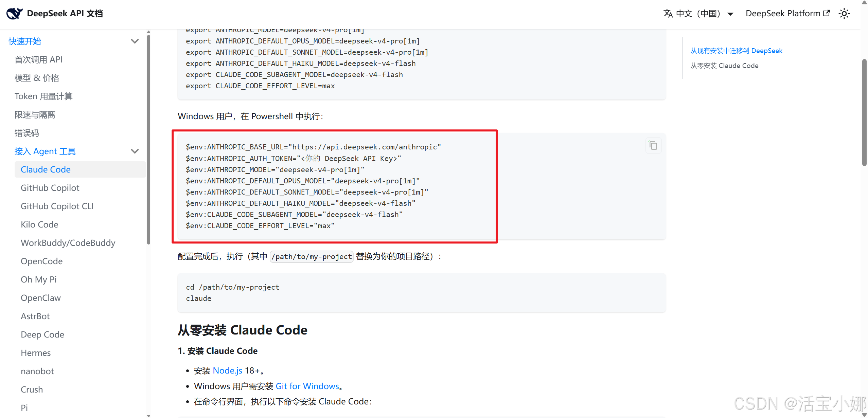Image resolution: width=868 pixels, height=418 pixels.
Task: Click the claude command line
Action: pos(198,298)
